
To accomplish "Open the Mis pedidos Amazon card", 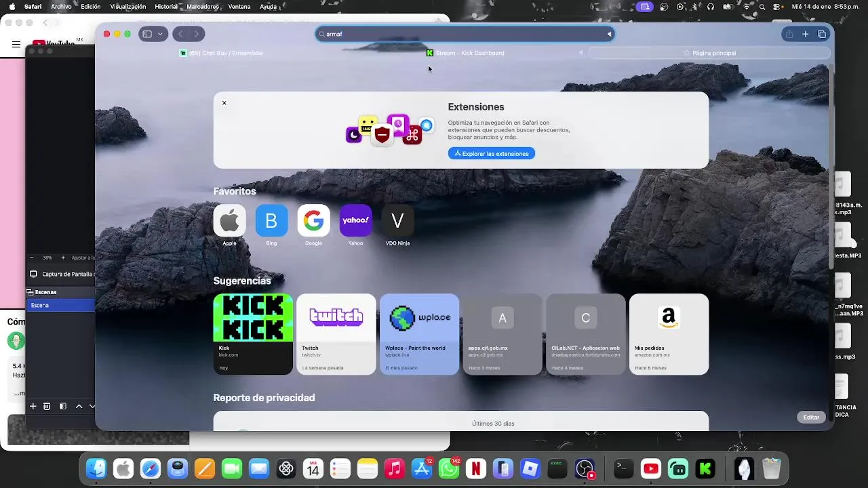I will tap(669, 334).
